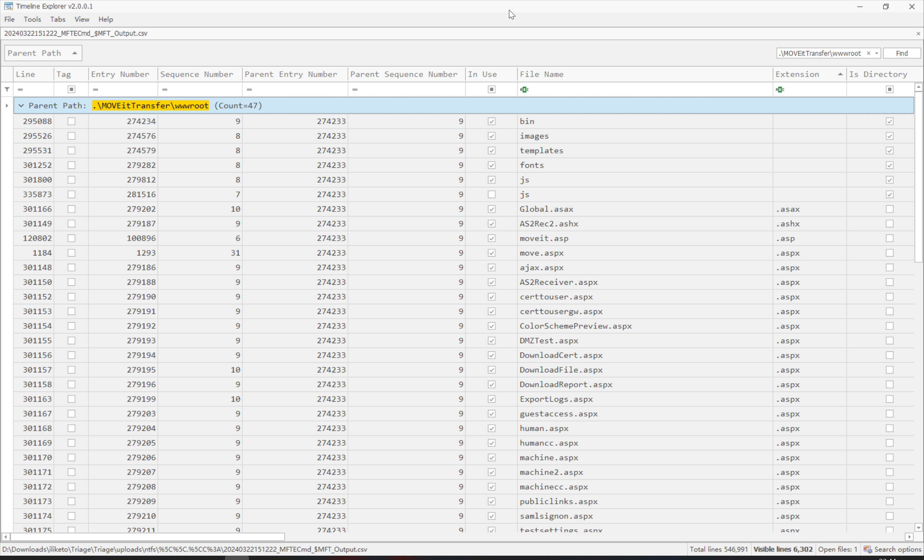Click the vertical scrollbar thumb
The image size is (924, 560).
tap(918, 177)
